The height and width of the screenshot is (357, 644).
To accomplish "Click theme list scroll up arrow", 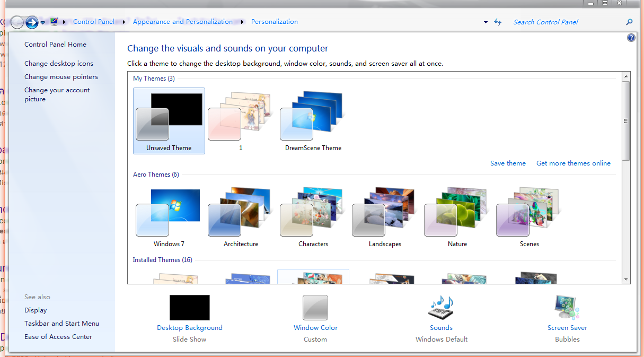I will [x=626, y=77].
